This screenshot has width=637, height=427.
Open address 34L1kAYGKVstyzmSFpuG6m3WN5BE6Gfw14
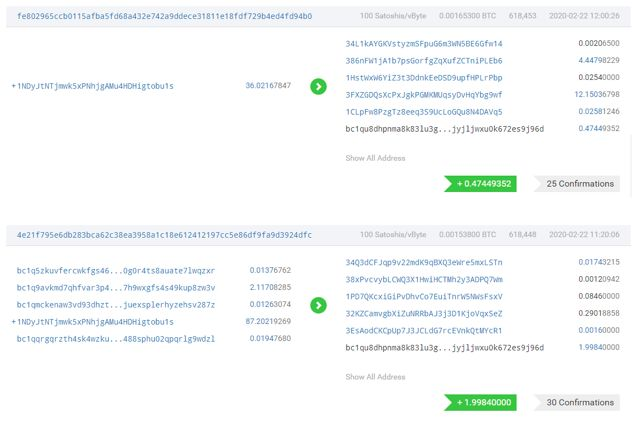tap(424, 43)
